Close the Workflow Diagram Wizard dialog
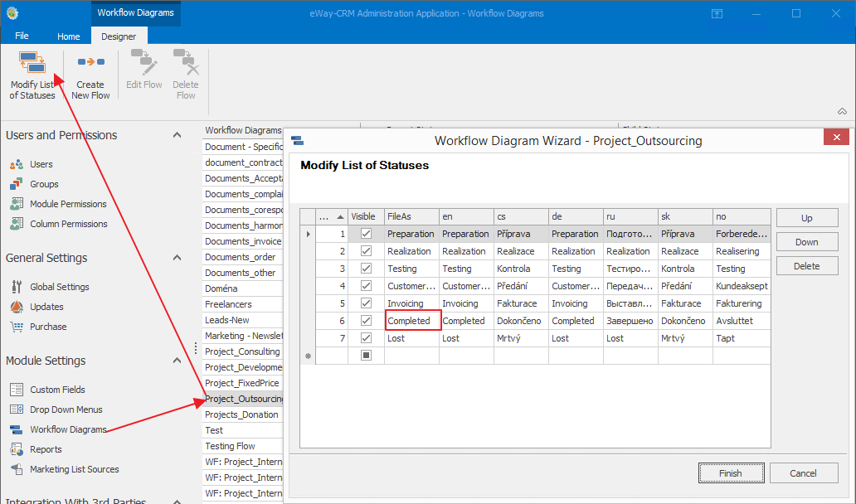This screenshot has height=504, width=856. click(x=836, y=138)
